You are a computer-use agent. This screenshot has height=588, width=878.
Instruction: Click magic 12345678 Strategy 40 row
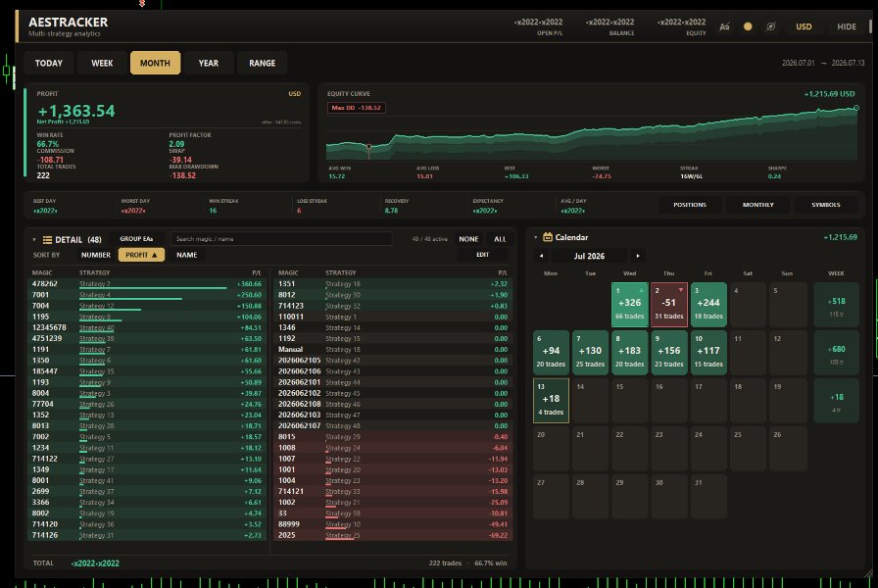pyautogui.click(x=147, y=327)
